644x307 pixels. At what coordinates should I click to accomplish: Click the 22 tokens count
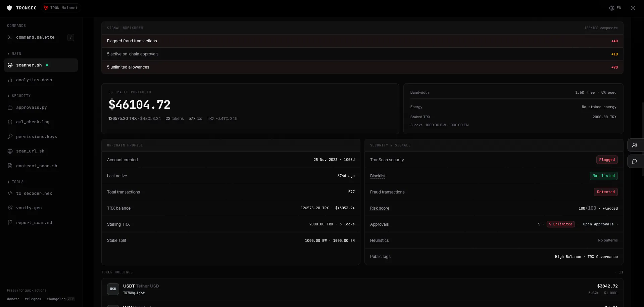[x=175, y=119]
